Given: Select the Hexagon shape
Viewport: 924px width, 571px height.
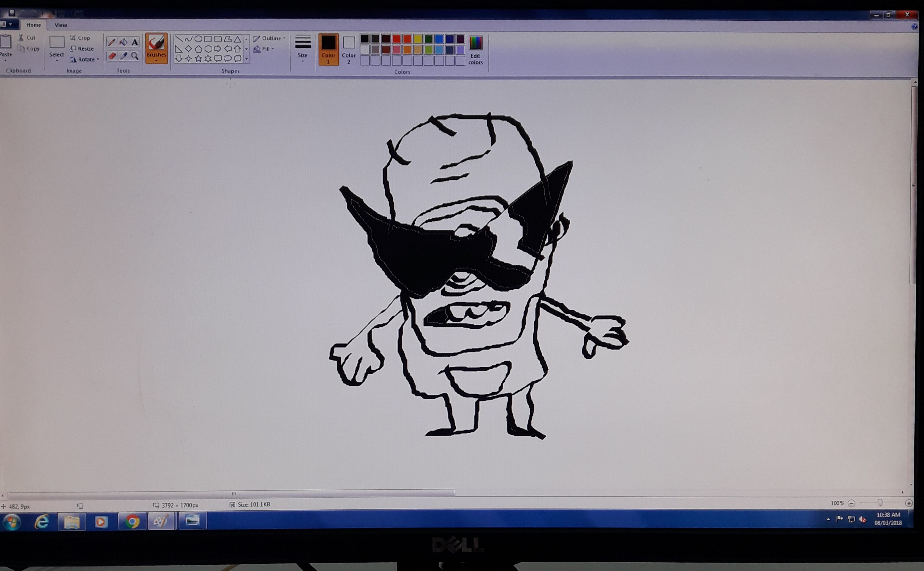Looking at the screenshot, I should click(208, 49).
